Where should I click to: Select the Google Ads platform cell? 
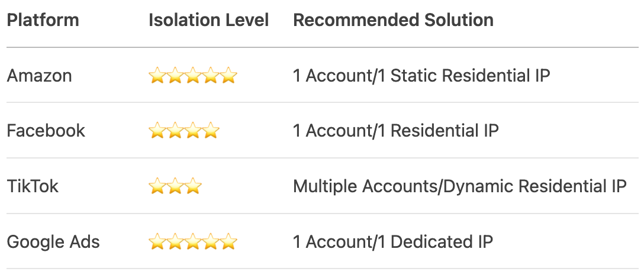(x=53, y=241)
